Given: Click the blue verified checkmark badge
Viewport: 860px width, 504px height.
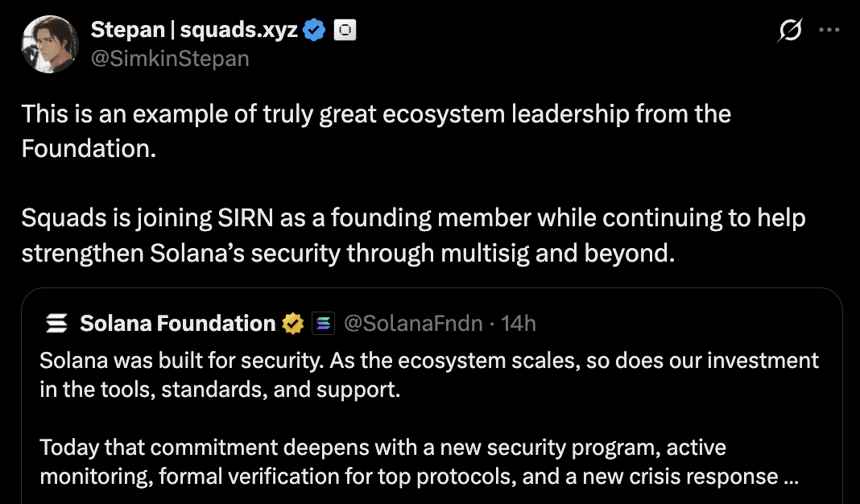Looking at the screenshot, I should pyautogui.click(x=314, y=31).
